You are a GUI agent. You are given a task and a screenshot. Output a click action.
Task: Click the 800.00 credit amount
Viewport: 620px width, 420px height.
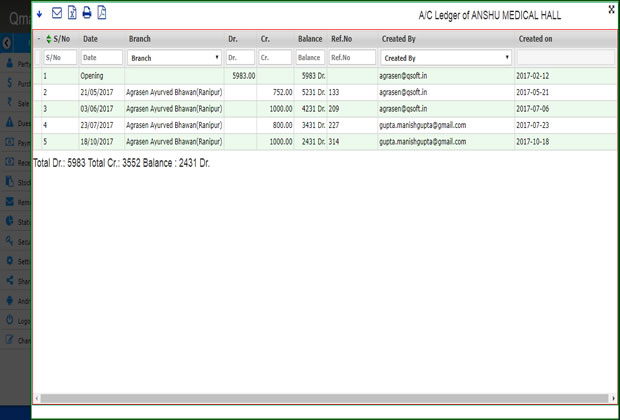click(282, 125)
